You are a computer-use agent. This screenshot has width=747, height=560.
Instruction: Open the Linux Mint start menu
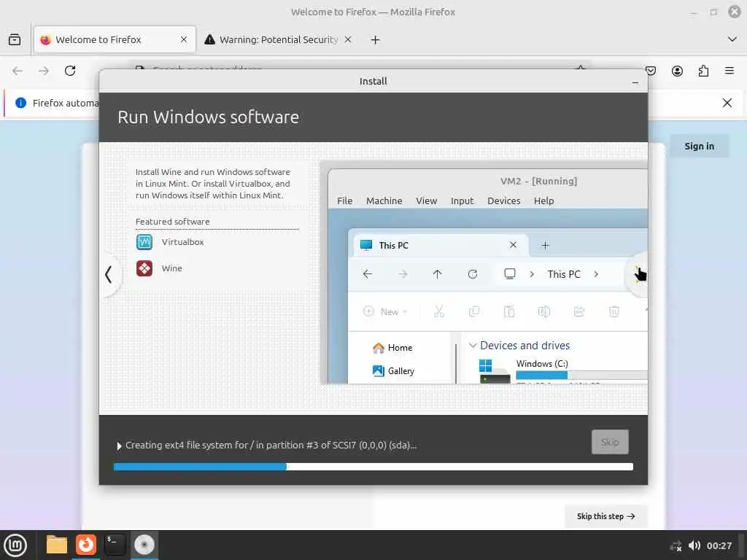(x=15, y=545)
